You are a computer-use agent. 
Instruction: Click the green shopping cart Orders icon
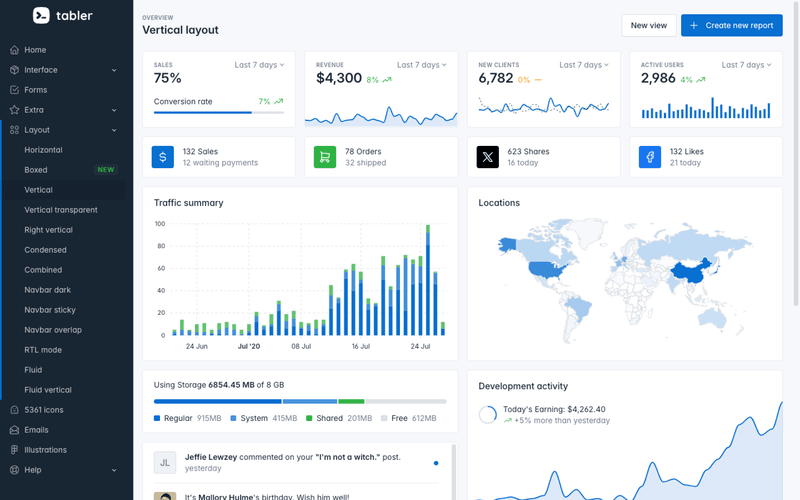(x=325, y=157)
